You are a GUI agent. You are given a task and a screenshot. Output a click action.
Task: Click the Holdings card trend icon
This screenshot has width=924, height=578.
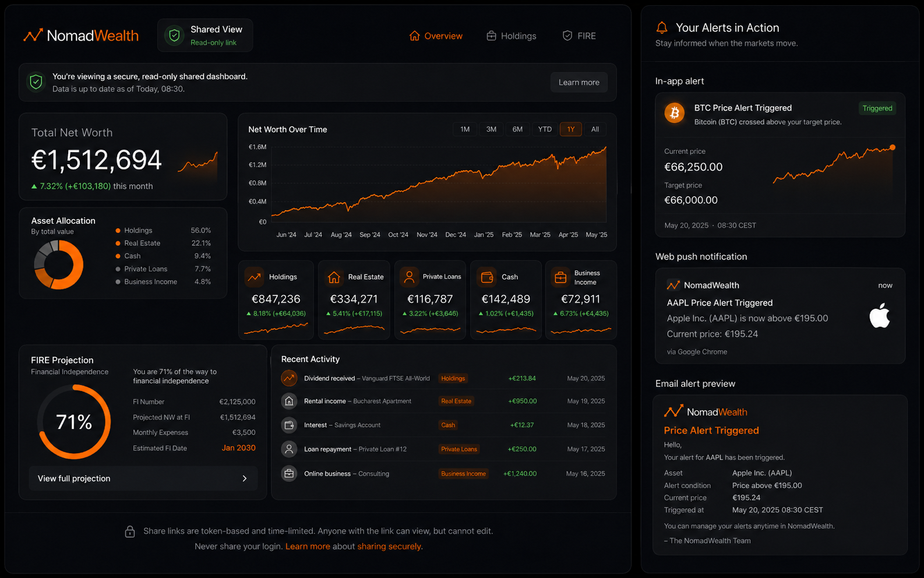[x=254, y=277]
